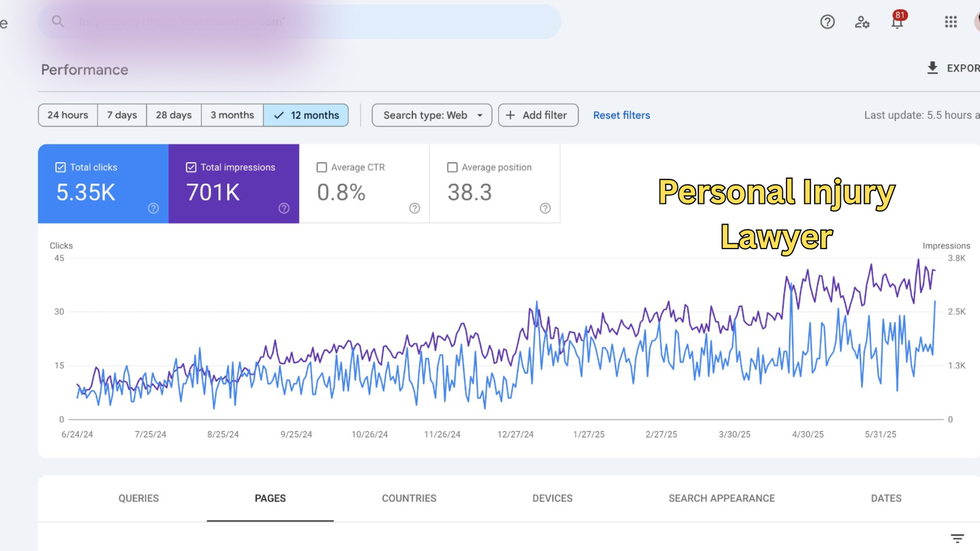The width and height of the screenshot is (980, 551).
Task: Select the 3 months date range
Action: point(232,115)
